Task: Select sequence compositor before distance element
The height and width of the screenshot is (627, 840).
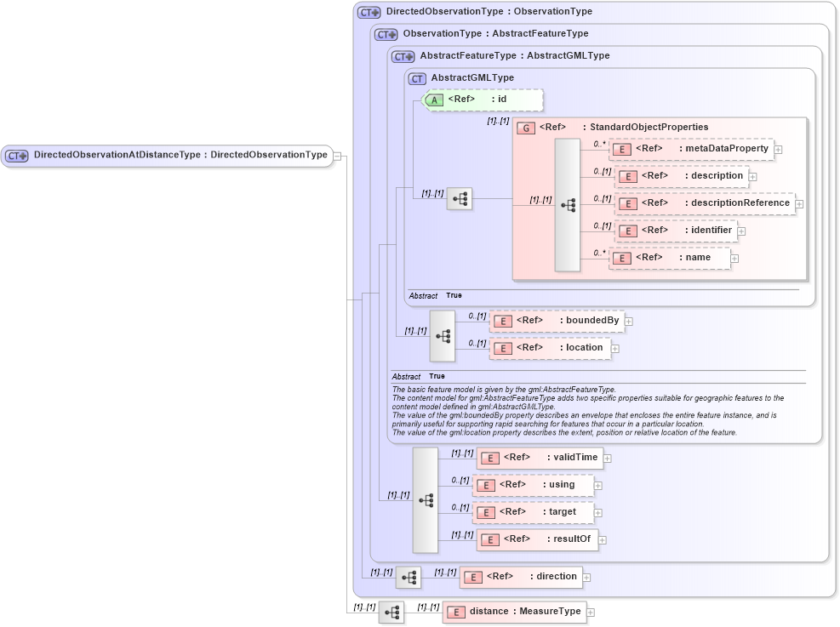Action: [x=391, y=613]
